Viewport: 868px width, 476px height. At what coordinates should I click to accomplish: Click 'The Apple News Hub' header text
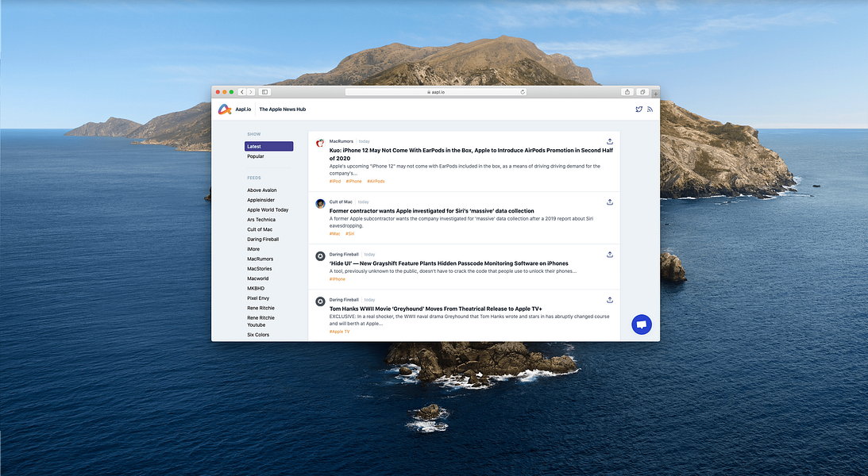coord(283,109)
